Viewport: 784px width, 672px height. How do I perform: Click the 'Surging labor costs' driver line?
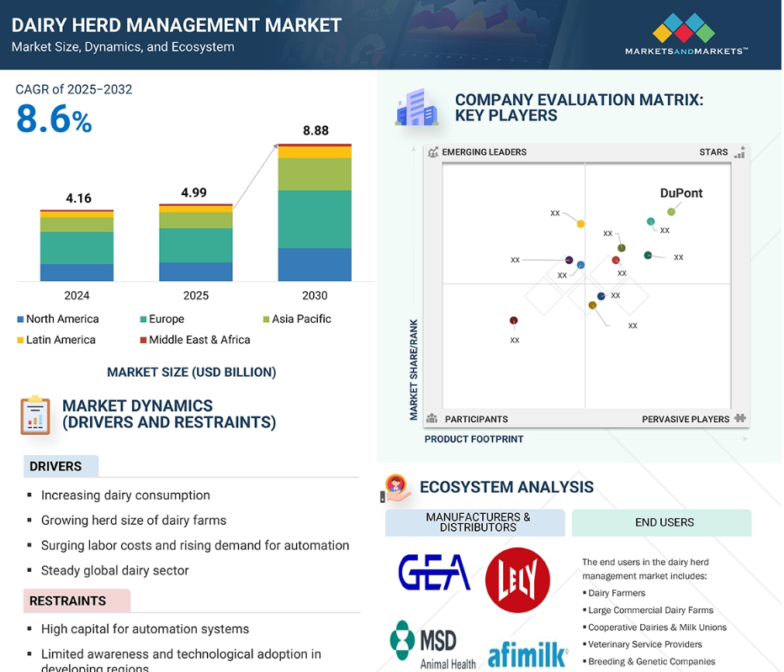(195, 546)
